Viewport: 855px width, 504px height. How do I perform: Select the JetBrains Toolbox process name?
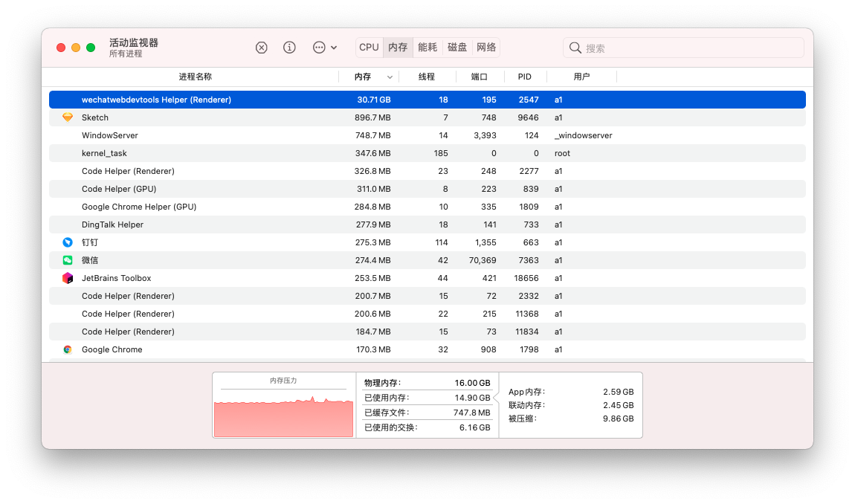(116, 278)
